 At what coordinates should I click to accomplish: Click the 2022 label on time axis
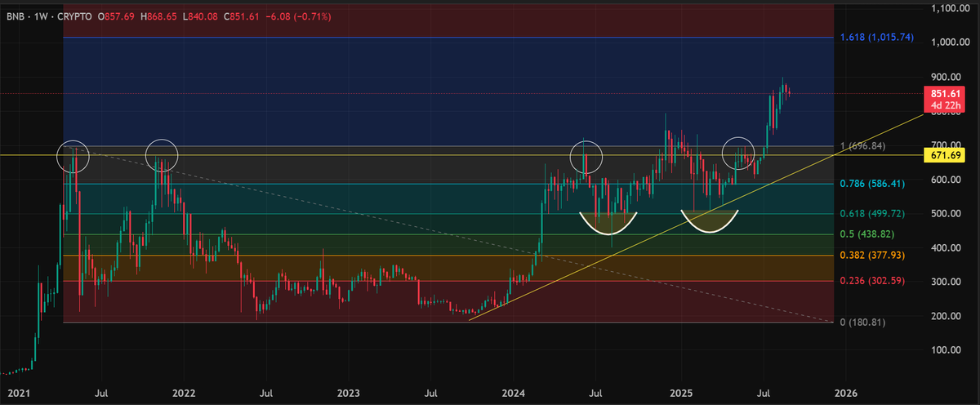(184, 393)
